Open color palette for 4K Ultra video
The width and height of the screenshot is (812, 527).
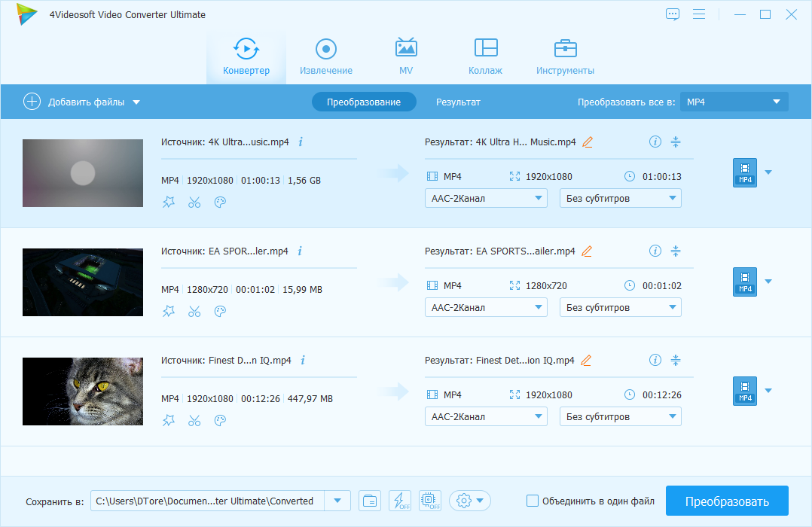point(220,203)
